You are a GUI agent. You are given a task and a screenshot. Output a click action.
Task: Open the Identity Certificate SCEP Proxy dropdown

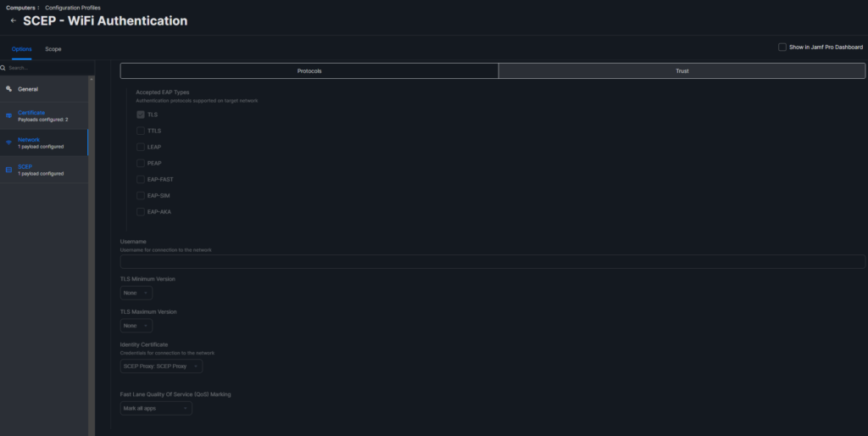(x=161, y=366)
